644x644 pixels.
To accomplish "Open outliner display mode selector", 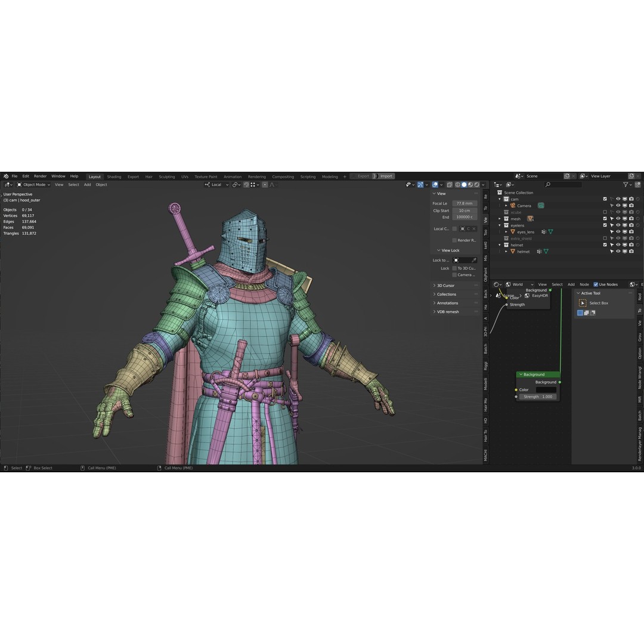I will coord(510,185).
